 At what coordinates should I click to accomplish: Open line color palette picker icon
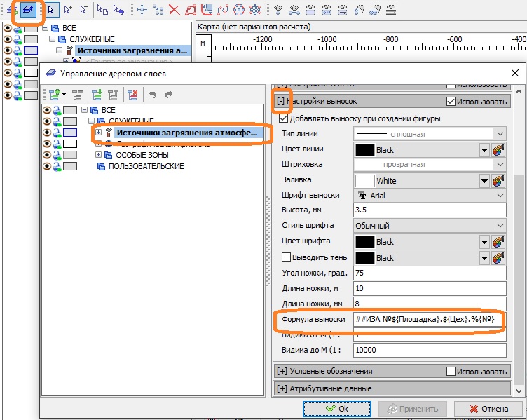498,149
